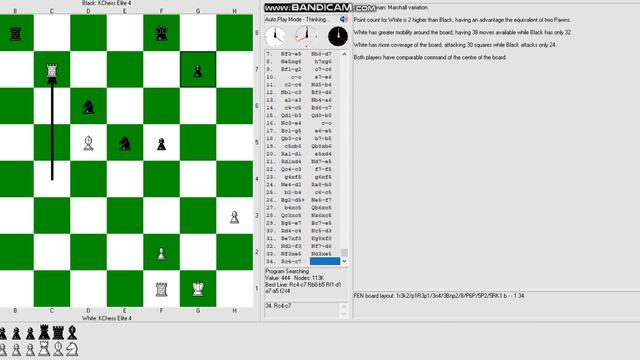640x360 pixels.
Task: Click the captured white knight
Action: [x=72, y=349]
